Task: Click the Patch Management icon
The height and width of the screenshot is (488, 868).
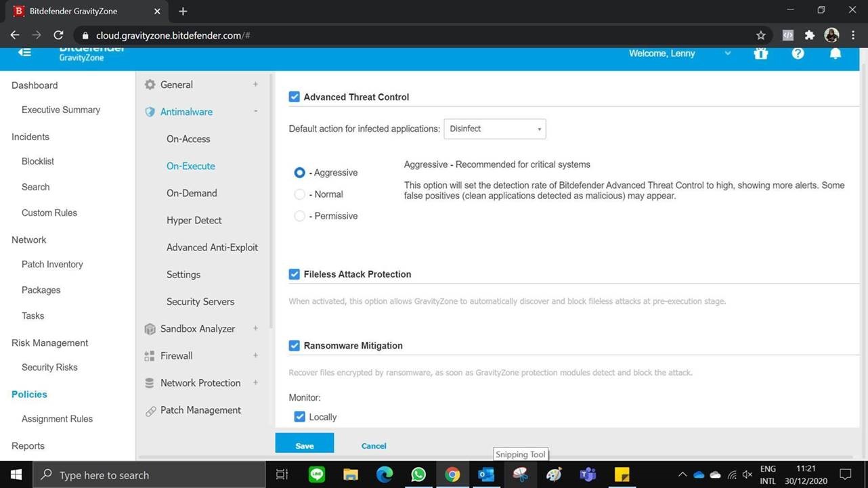Action: [150, 410]
